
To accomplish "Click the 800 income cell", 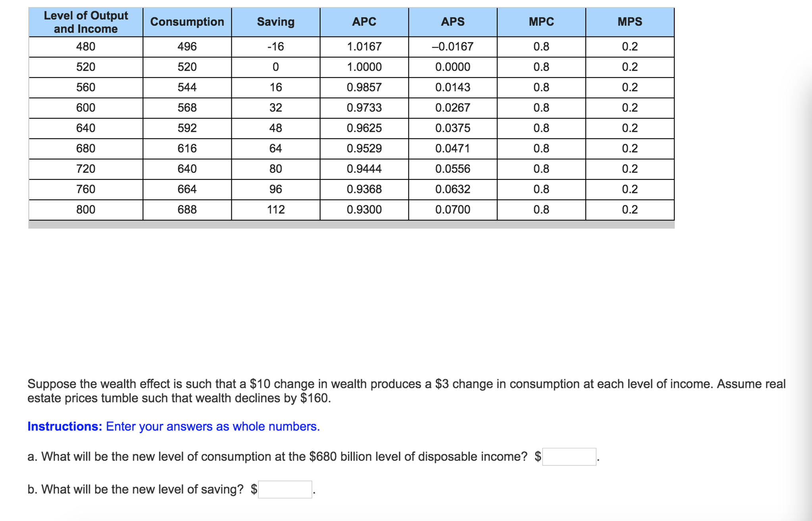I will coord(86,210).
